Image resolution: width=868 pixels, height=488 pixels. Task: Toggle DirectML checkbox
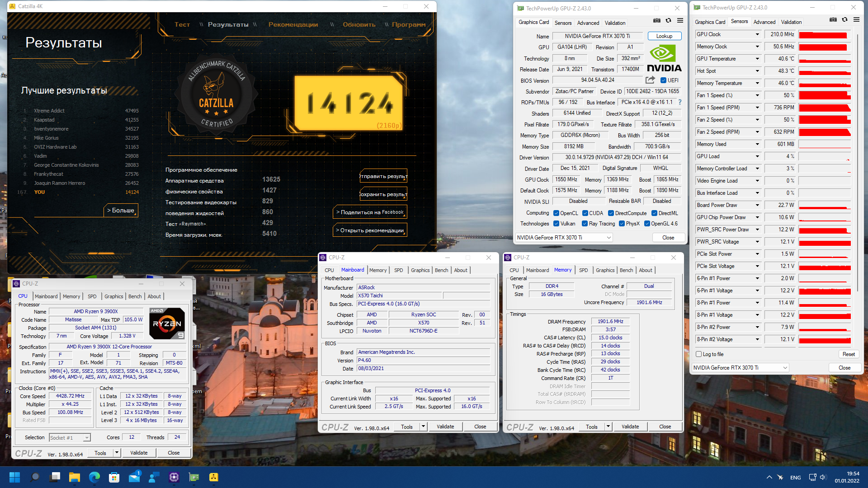tap(654, 213)
